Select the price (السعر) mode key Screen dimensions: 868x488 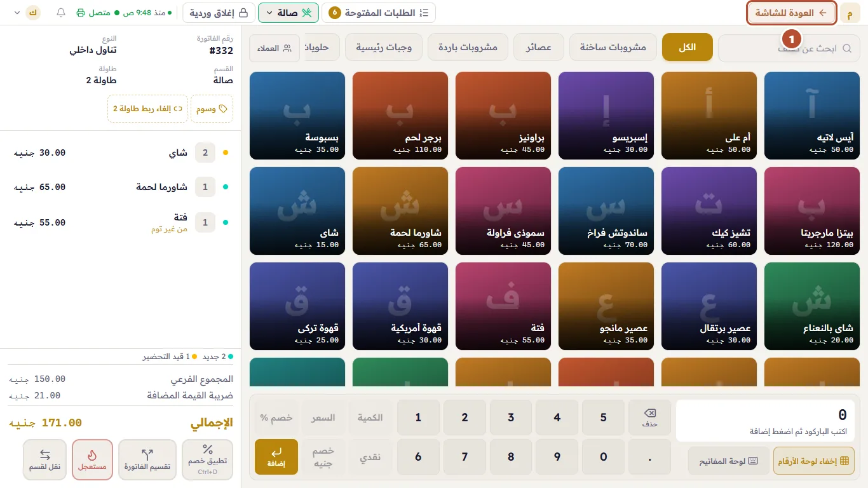click(323, 417)
